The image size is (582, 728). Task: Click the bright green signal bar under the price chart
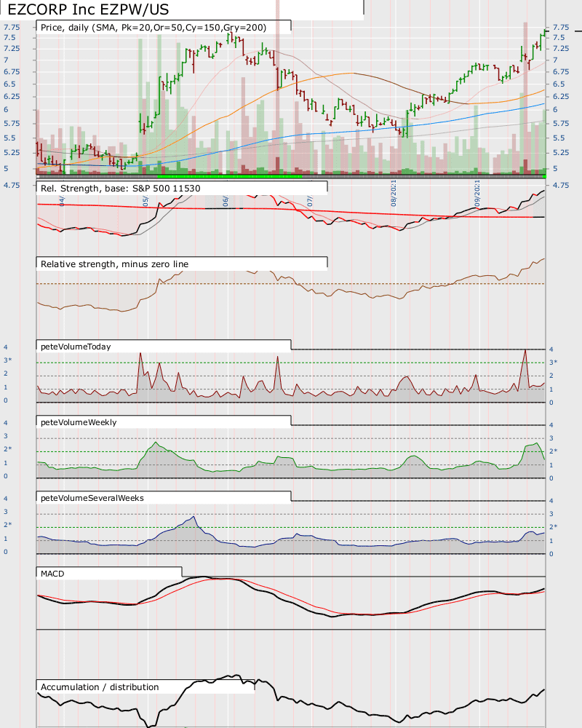(x=230, y=176)
